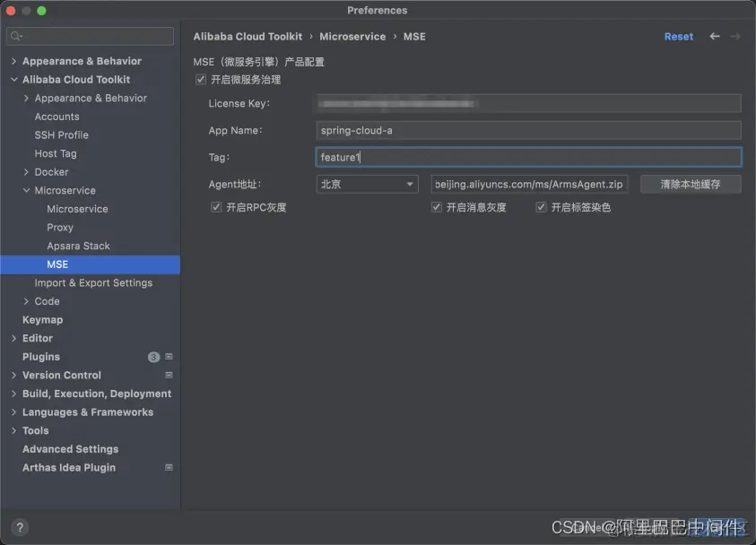This screenshot has height=545, width=756.
Task: Open the Keymap settings
Action: point(42,320)
